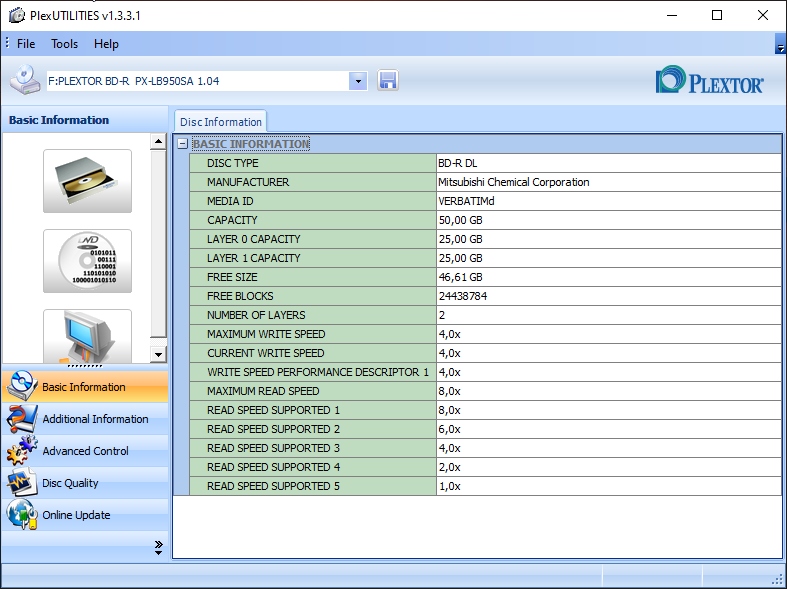The width and height of the screenshot is (787, 589).
Task: Expand the navigation pane chevron button
Action: click(159, 547)
